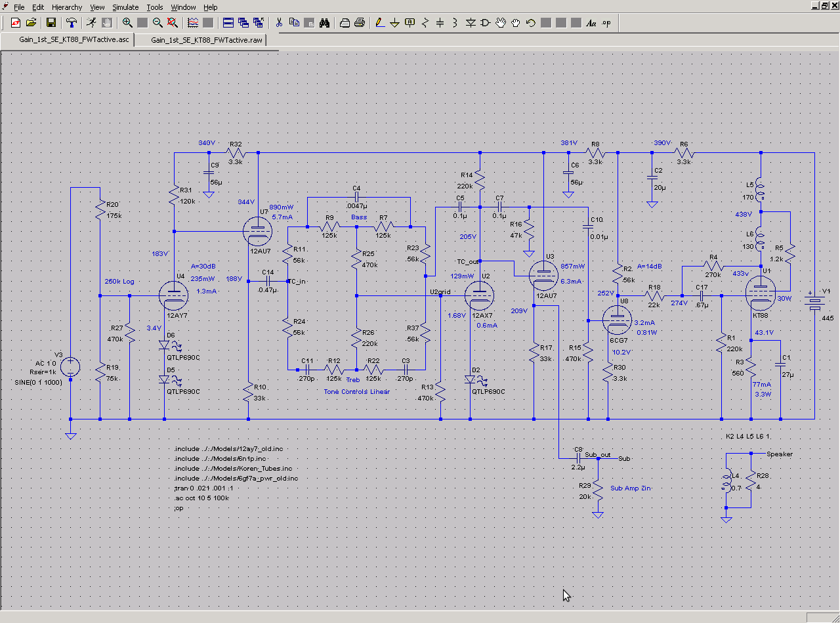Switch to Gain_1st_SE_KT88_FWTactive.asc tab
This screenshot has width=840, height=623.
click(68, 39)
